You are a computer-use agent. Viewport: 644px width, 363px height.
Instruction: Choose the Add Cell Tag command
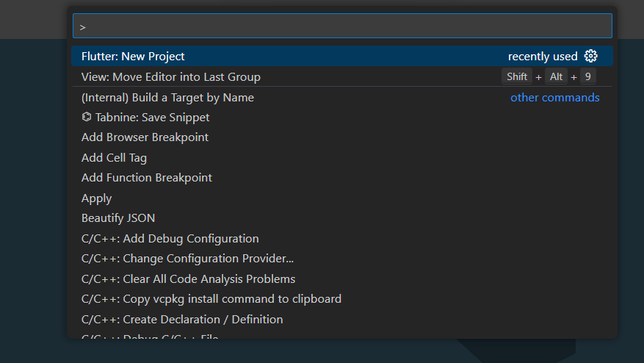(114, 158)
